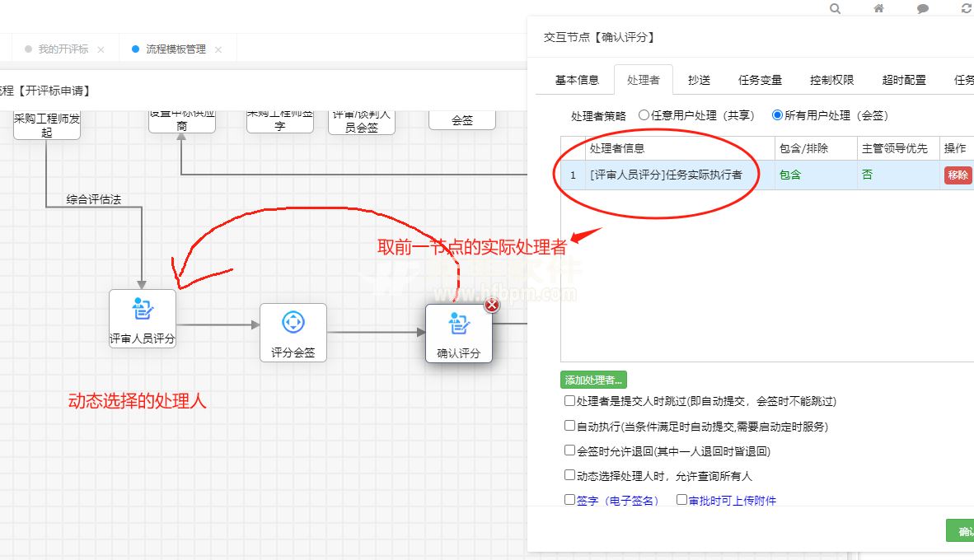Open the message bubble icon

pyautogui.click(x=923, y=9)
